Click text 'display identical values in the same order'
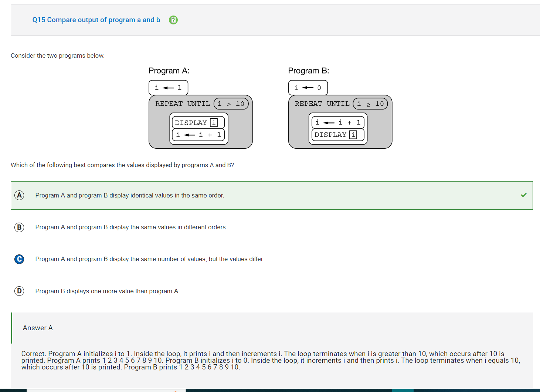 (166, 195)
